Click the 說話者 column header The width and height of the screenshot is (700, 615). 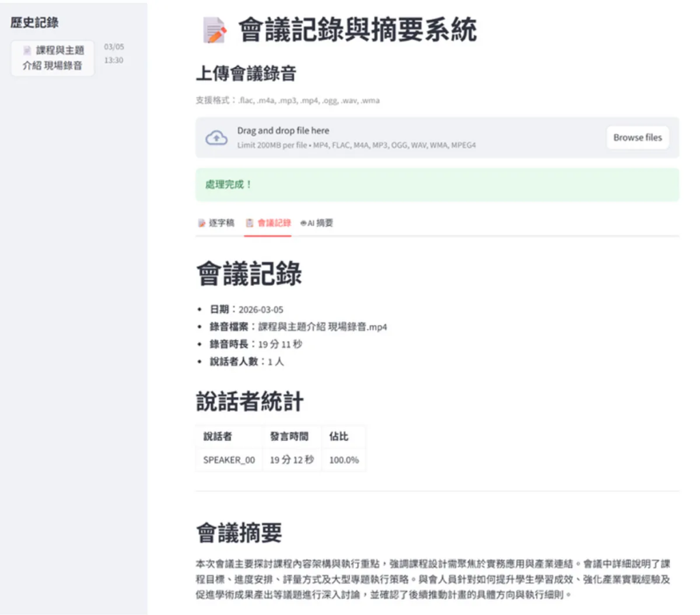(x=218, y=437)
